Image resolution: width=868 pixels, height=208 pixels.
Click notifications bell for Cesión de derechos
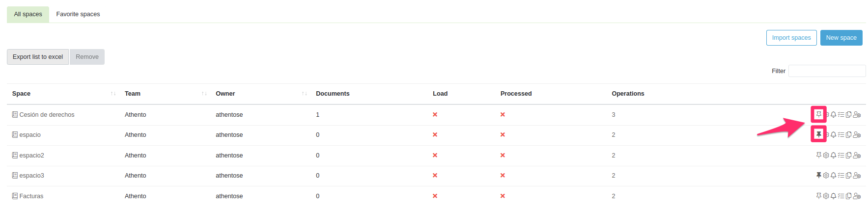coord(834,115)
